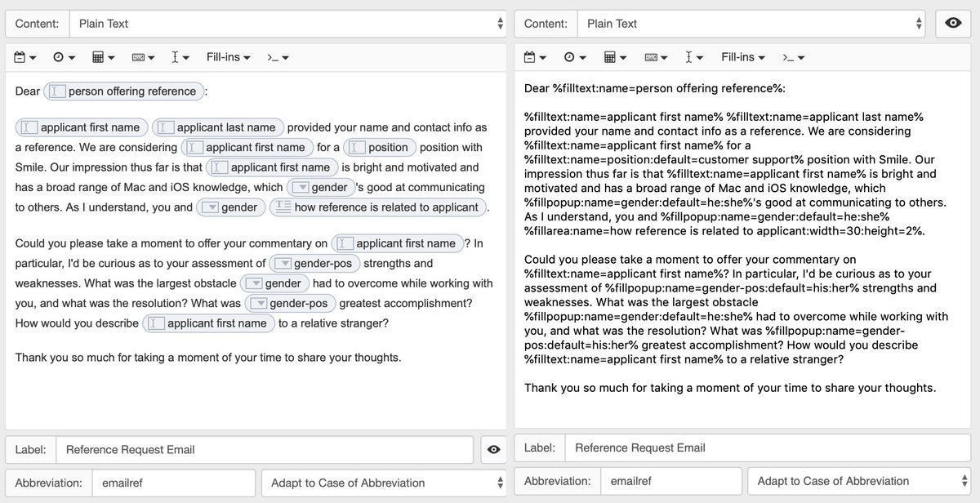980x503 pixels.
Task: Open cursor position menu in right panel toolbar
Action: (x=694, y=57)
